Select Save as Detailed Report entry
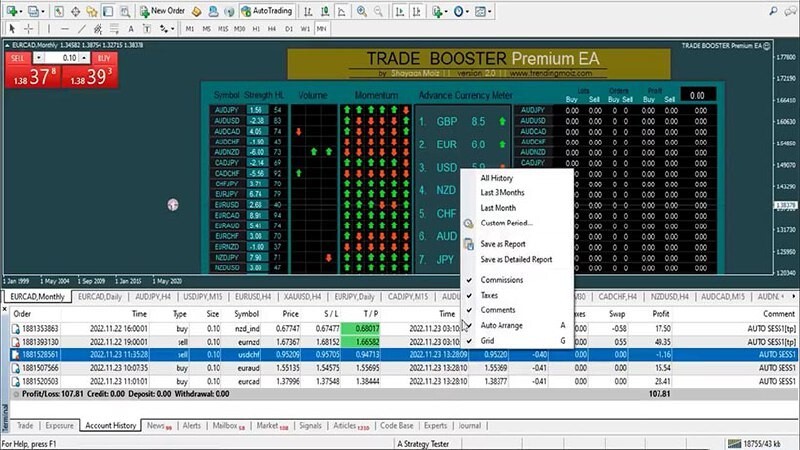This screenshot has width=800, height=450. click(x=517, y=259)
